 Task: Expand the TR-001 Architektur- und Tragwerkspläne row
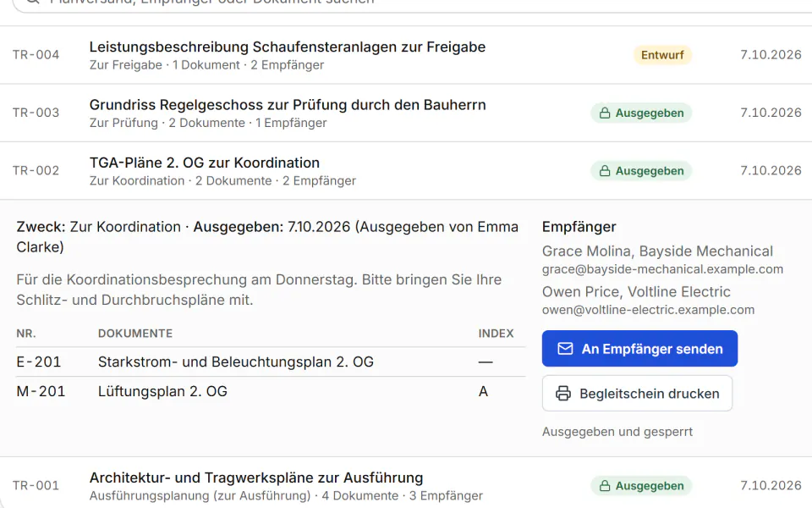click(406, 484)
